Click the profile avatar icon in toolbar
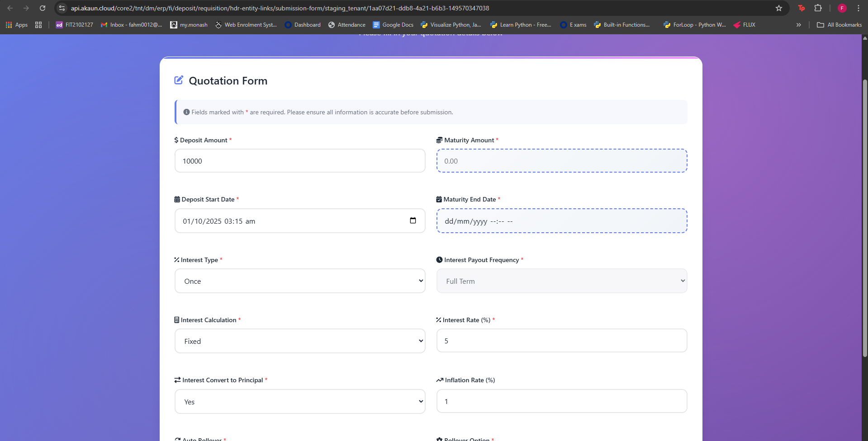 (x=842, y=8)
